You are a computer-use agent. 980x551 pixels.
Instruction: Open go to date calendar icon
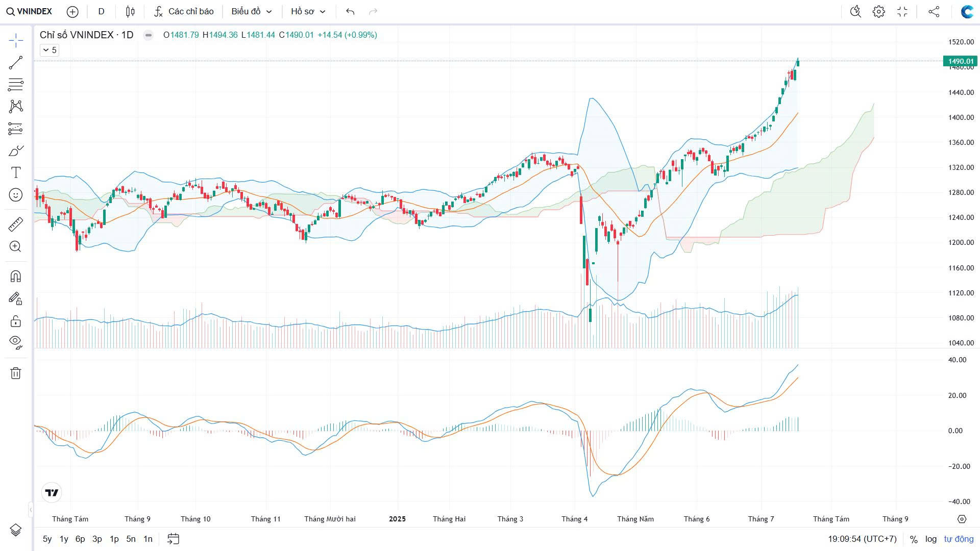click(x=173, y=539)
